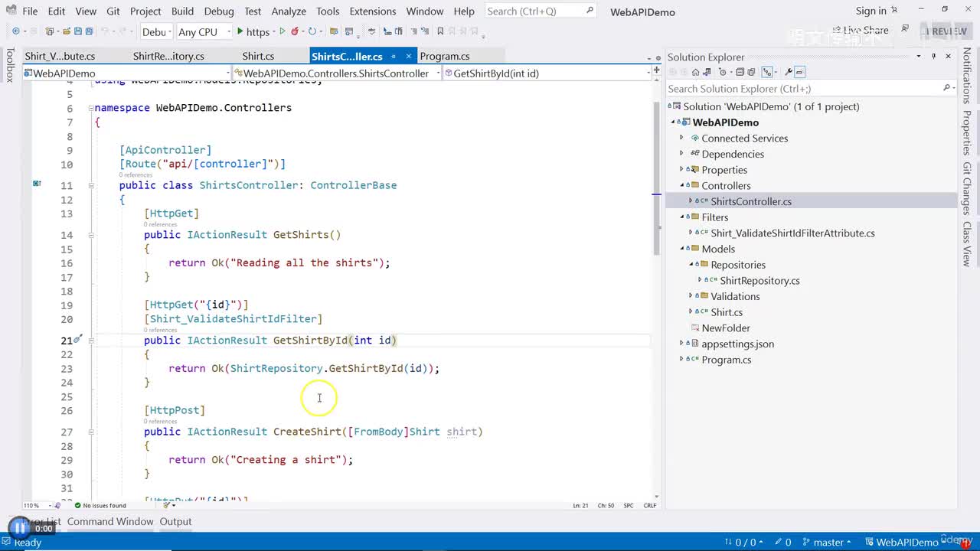Open the Git Changes side tab
Image resolution: width=980 pixels, height=551 pixels.
pos(967,188)
